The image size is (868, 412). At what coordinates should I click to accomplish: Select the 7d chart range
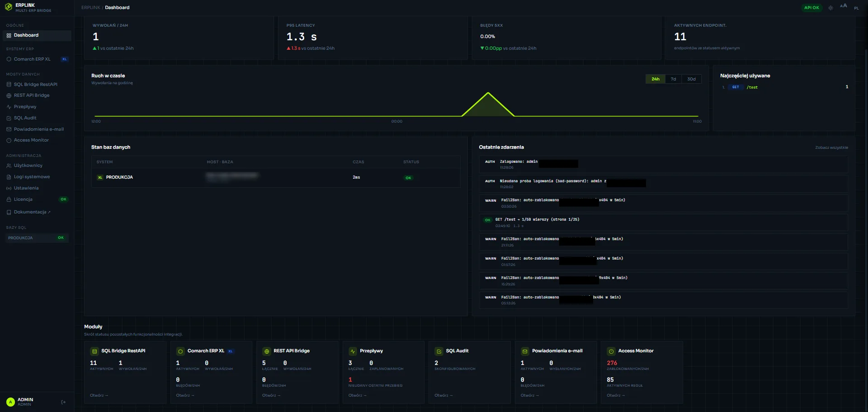(673, 79)
